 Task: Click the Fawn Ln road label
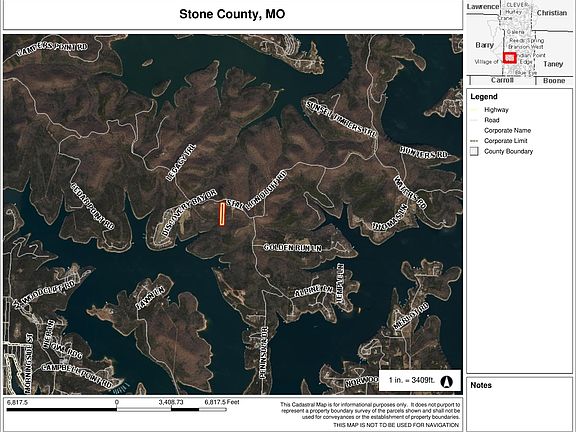[150, 298]
